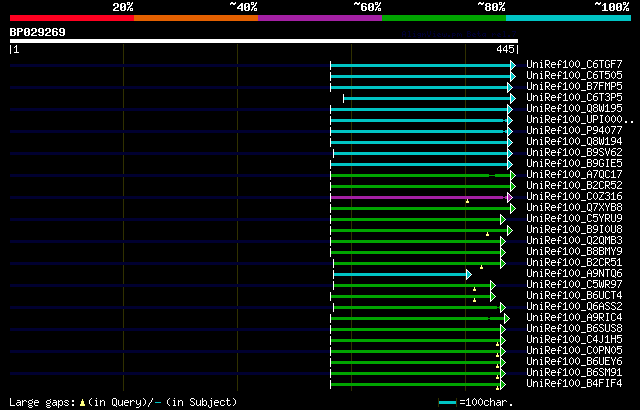Open the UniRef100_C6T505 hit label

(x=574, y=75)
